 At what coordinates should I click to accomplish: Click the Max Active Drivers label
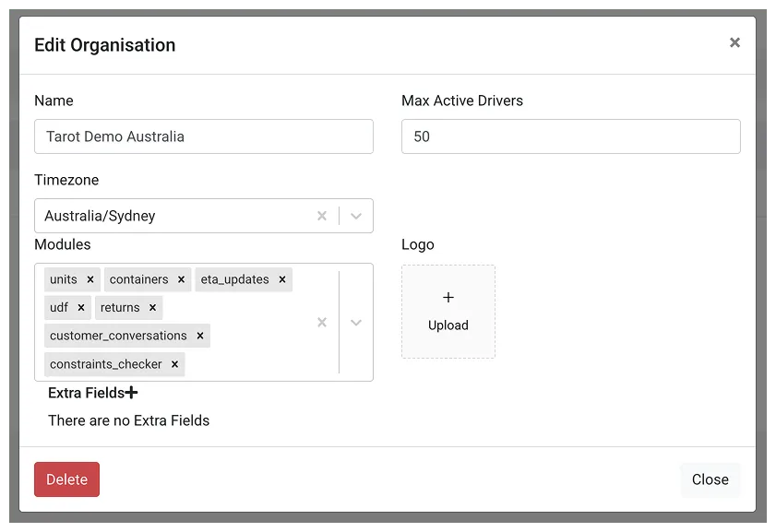pyautogui.click(x=462, y=100)
